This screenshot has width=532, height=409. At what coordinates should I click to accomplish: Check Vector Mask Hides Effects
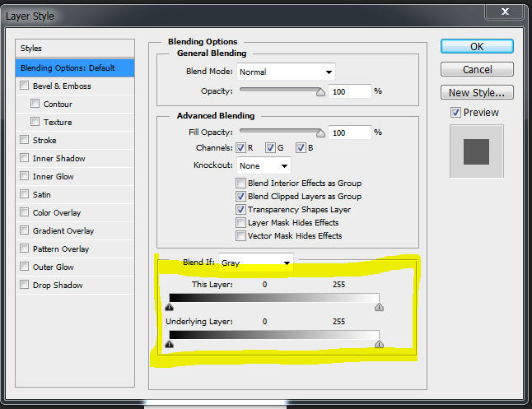coord(241,235)
